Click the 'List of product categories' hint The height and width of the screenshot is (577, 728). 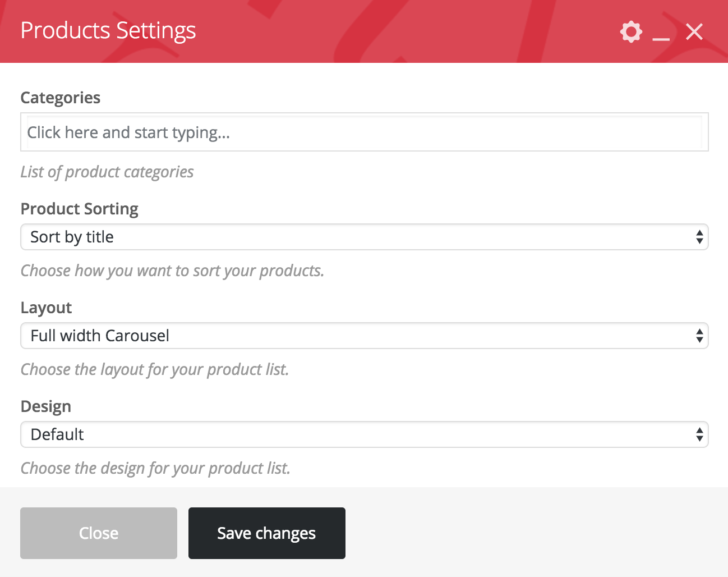click(107, 172)
